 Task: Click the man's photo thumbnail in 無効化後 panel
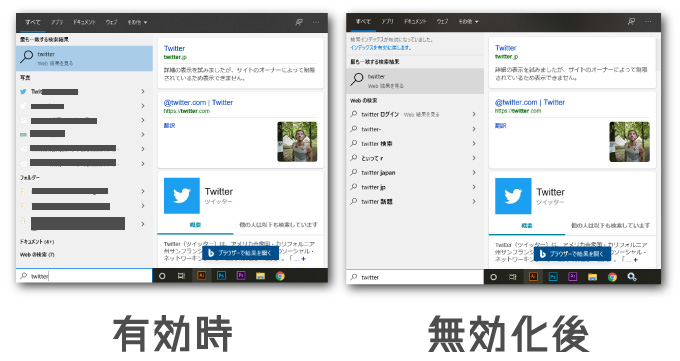629,142
